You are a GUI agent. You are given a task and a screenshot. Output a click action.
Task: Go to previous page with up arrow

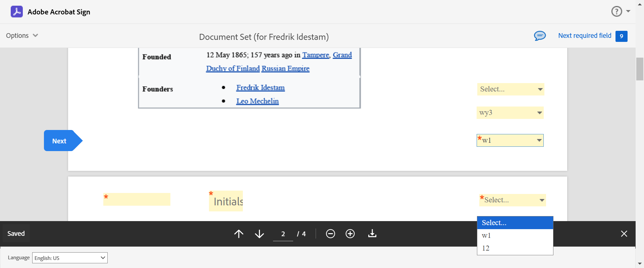239,233
